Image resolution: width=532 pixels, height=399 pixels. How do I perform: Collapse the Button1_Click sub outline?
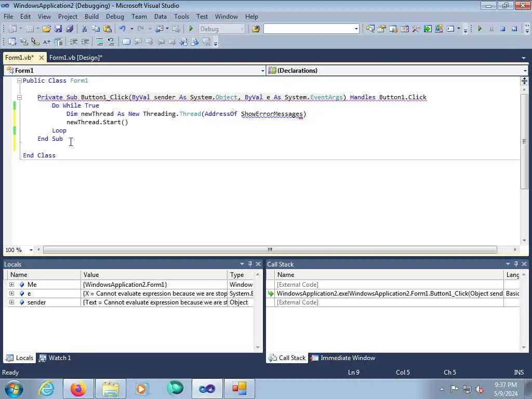click(x=19, y=97)
